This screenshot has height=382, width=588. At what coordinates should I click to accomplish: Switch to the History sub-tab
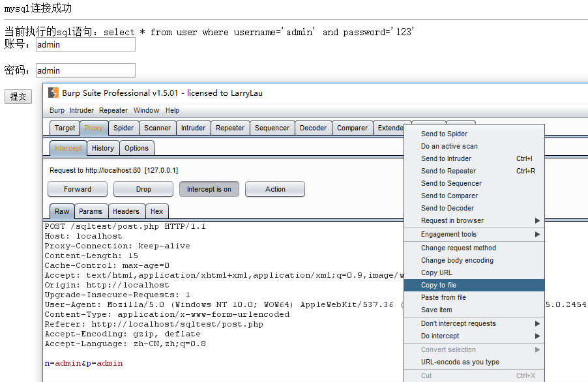tap(103, 148)
